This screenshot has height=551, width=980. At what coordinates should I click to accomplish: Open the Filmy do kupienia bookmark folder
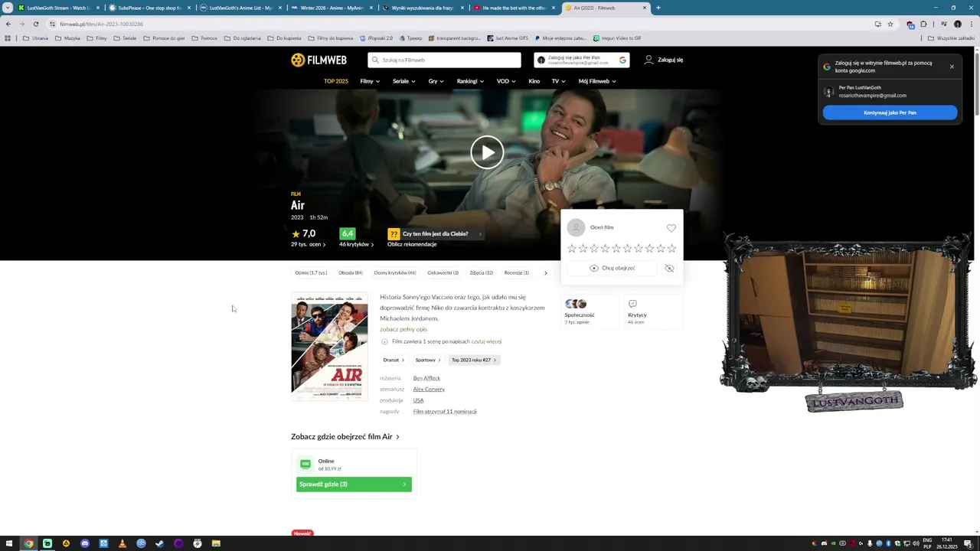tap(331, 37)
